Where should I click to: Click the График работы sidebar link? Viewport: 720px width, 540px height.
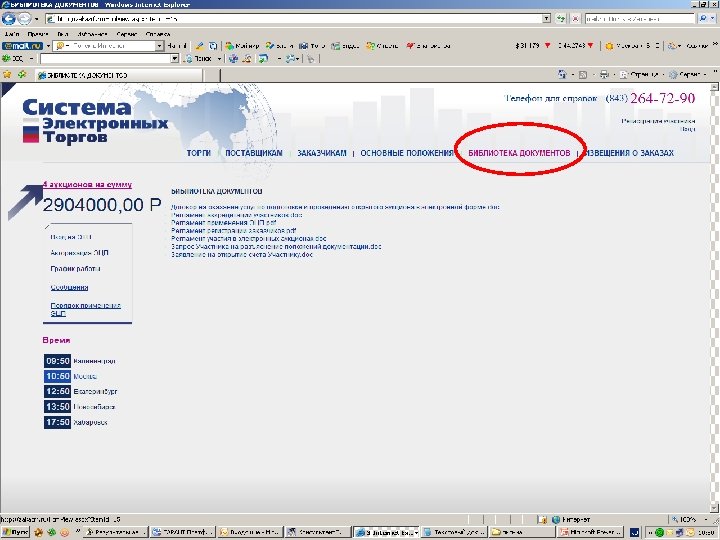75,269
